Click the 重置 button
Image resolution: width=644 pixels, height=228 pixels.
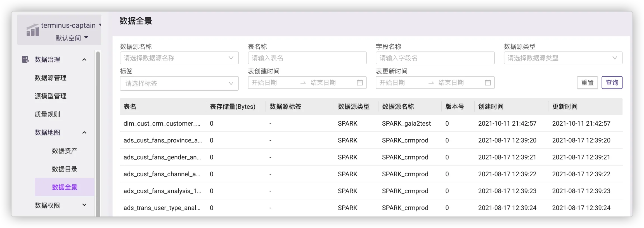(587, 83)
